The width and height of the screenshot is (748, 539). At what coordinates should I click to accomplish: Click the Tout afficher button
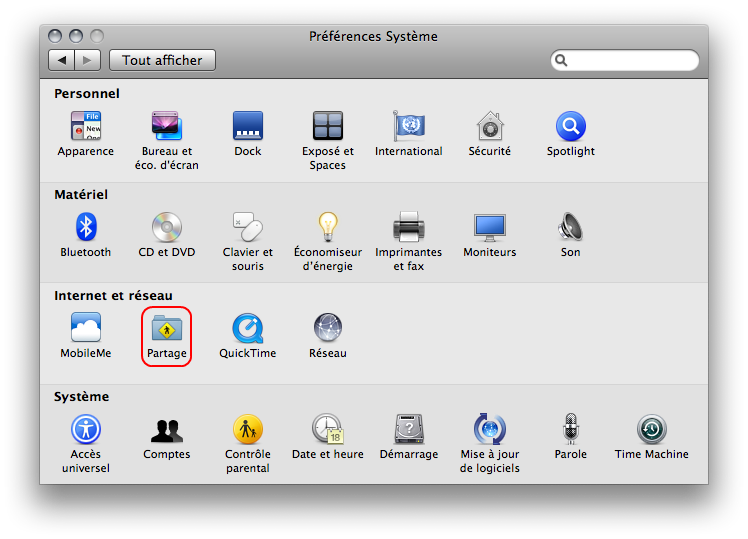(162, 60)
